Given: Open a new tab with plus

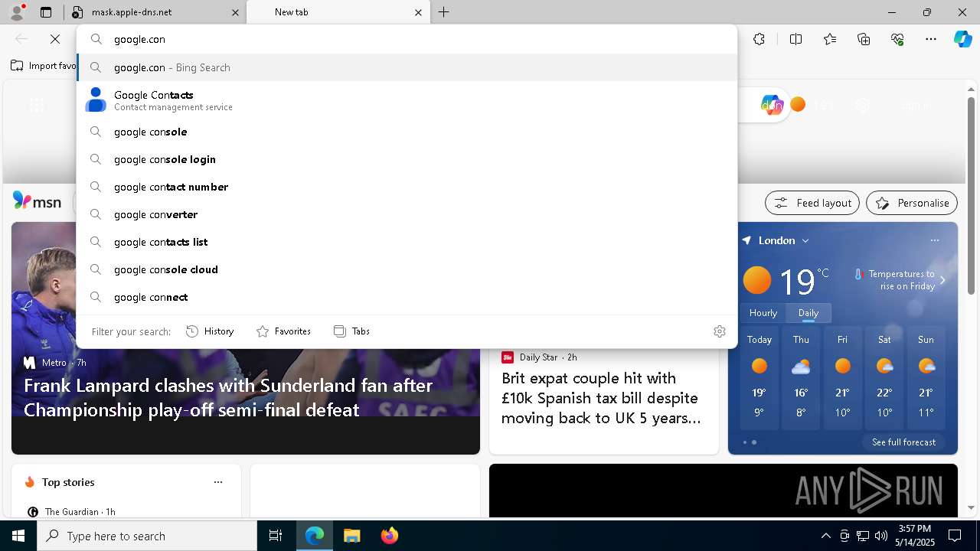Looking at the screenshot, I should [444, 12].
